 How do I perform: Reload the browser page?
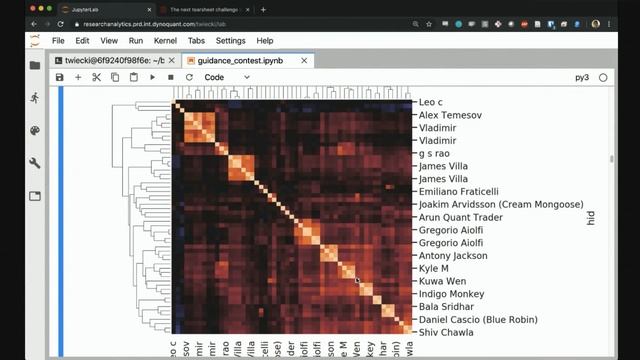coord(60,24)
